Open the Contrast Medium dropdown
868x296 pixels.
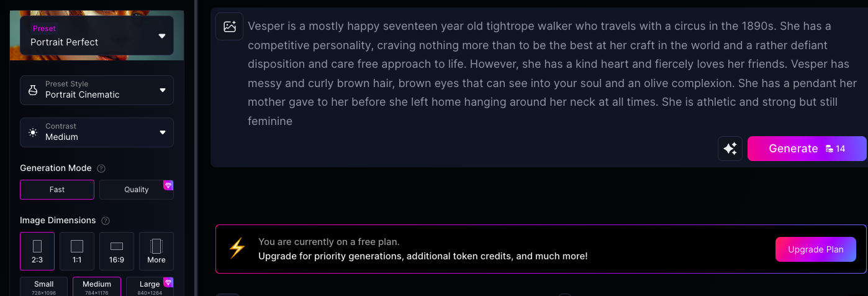(97, 132)
